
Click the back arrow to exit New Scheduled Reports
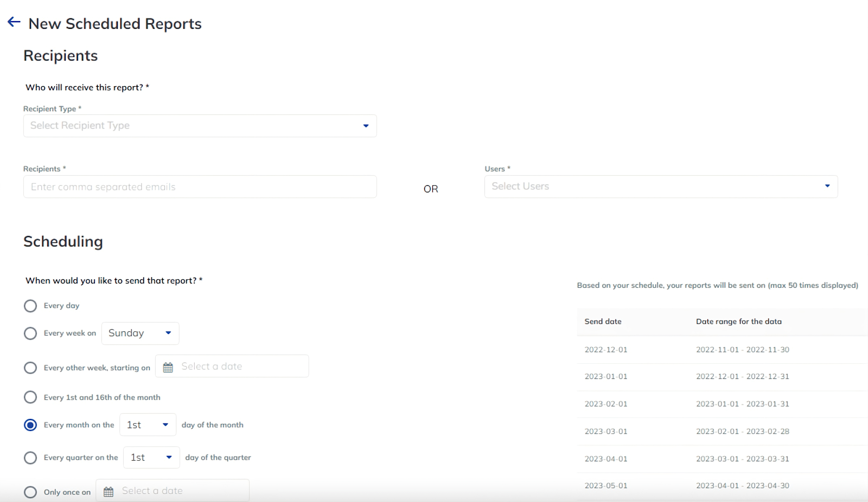pyautogui.click(x=12, y=22)
